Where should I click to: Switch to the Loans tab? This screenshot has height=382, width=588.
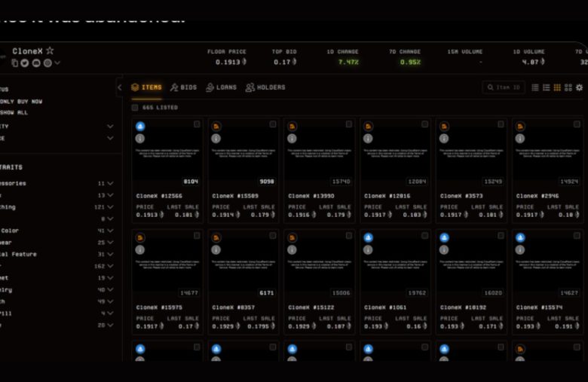pyautogui.click(x=221, y=87)
